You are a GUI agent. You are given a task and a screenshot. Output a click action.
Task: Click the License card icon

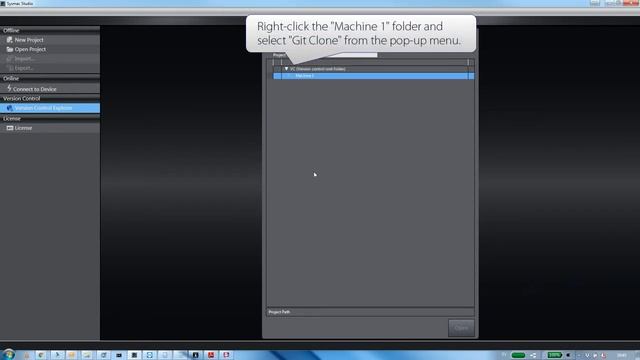(10, 128)
